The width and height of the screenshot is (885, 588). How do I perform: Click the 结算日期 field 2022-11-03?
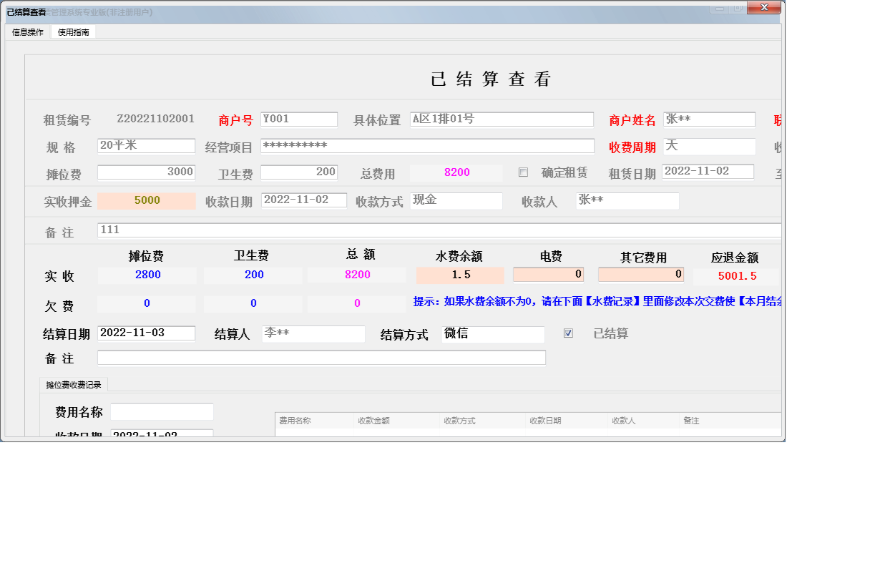(x=146, y=333)
